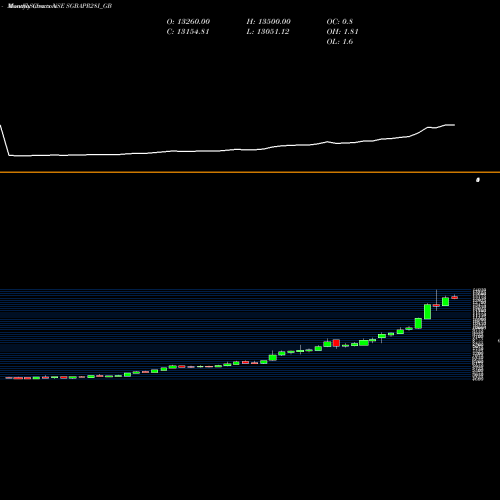Select the OH: 1.81 percentage readout

click(x=342, y=32)
